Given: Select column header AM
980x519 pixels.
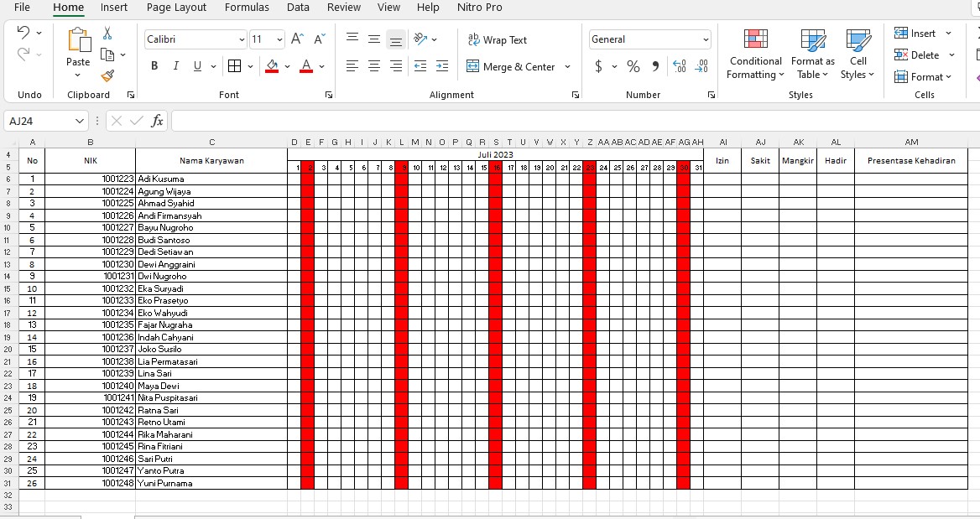Looking at the screenshot, I should 911,143.
